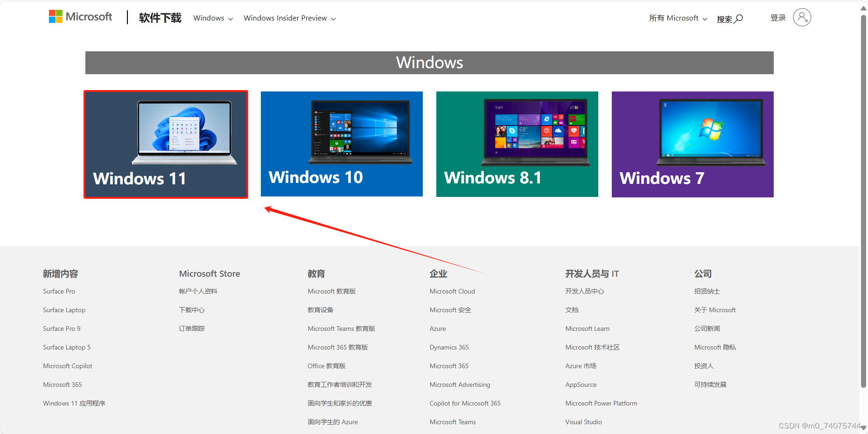Click the sign-in account avatar icon

802,17
